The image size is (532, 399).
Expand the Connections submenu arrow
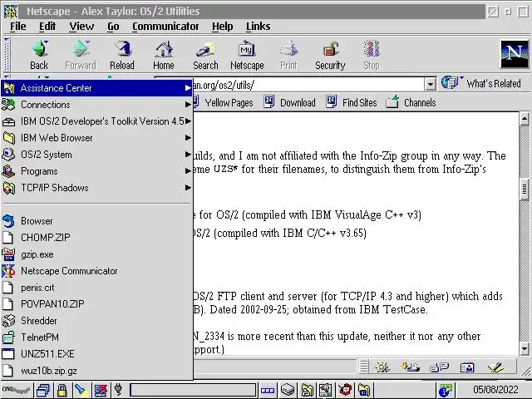pos(188,105)
